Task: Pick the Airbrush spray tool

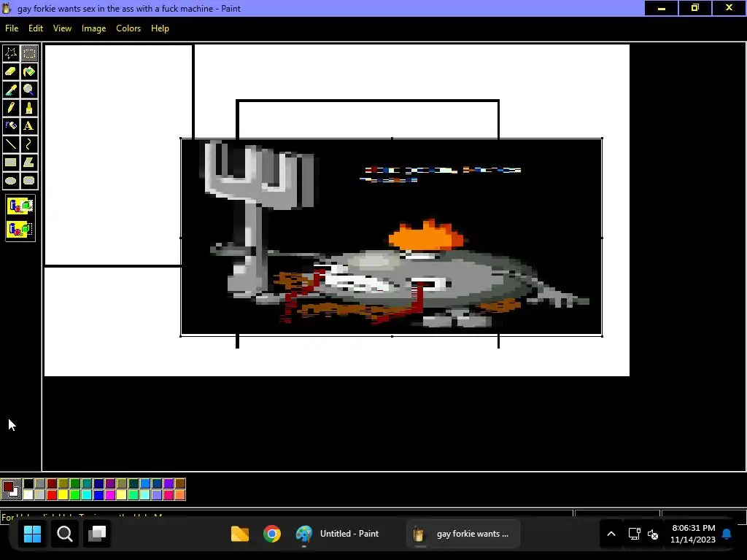Action: (11, 125)
